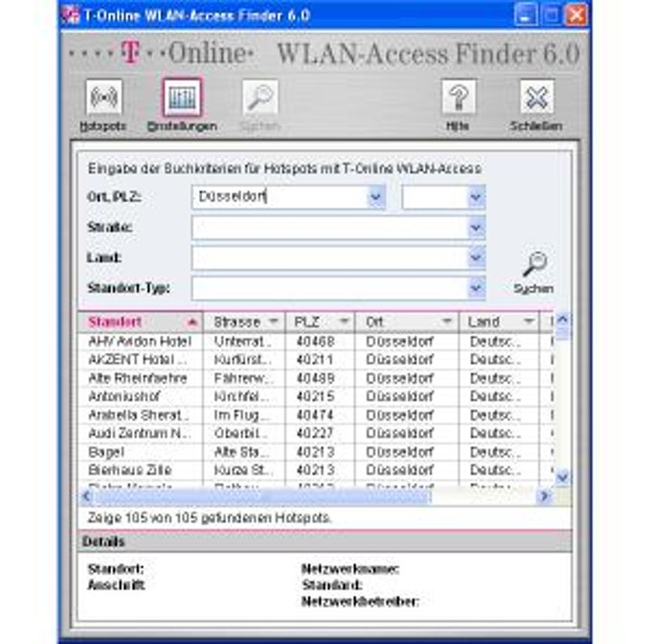Click the horizontal scrollbar right arrow
The image size is (651, 644).
coord(545,496)
